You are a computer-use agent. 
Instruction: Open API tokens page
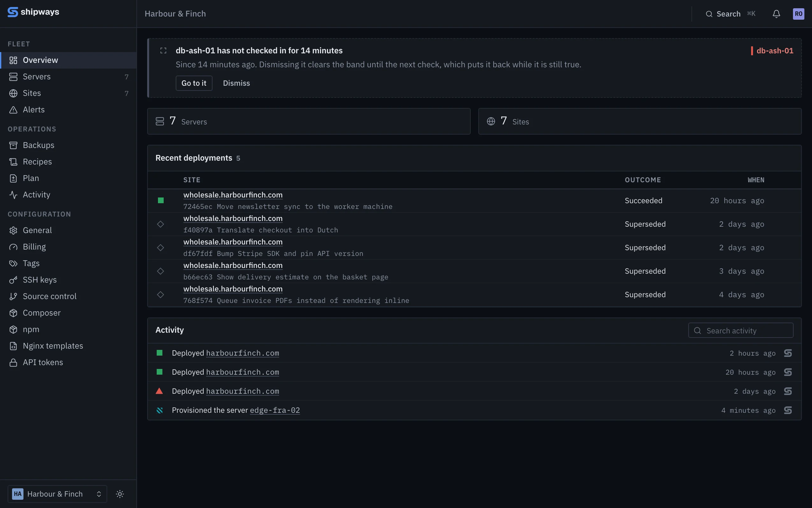pos(69,362)
